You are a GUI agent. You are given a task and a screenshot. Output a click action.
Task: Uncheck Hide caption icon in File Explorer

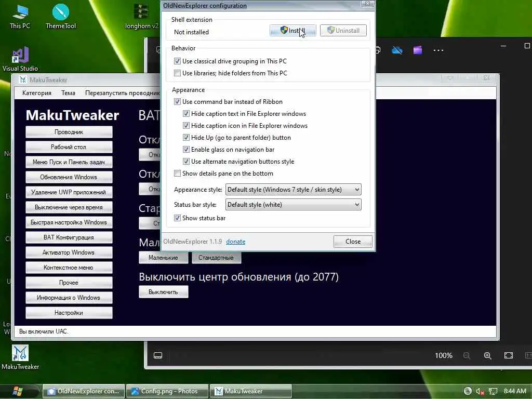click(x=186, y=126)
